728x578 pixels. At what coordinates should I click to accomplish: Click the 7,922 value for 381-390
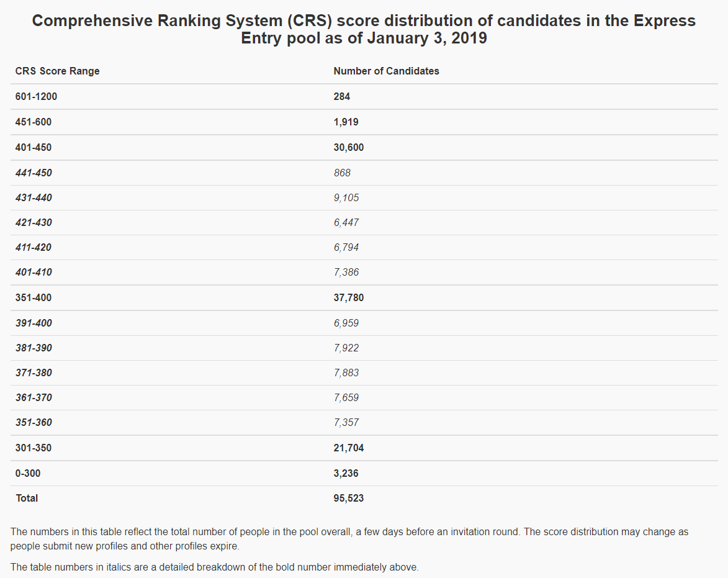click(x=346, y=348)
